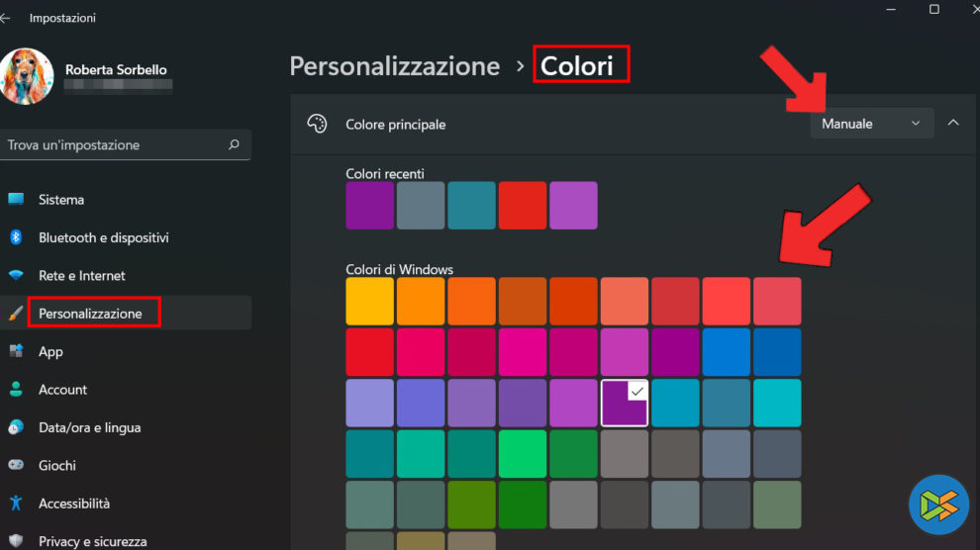Image resolution: width=980 pixels, height=550 pixels.
Task: Click the Accessibilità figure icon
Action: [x=16, y=504]
